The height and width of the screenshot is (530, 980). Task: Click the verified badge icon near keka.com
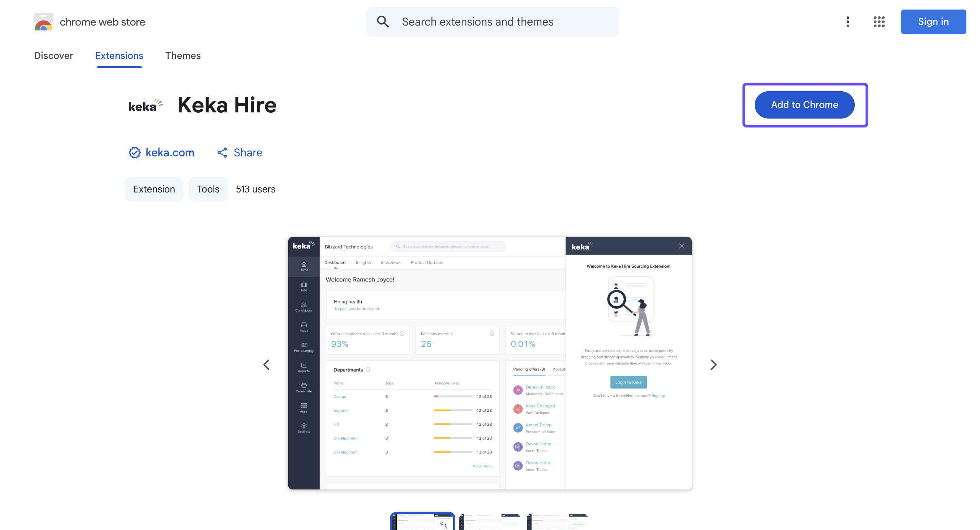[x=134, y=153]
